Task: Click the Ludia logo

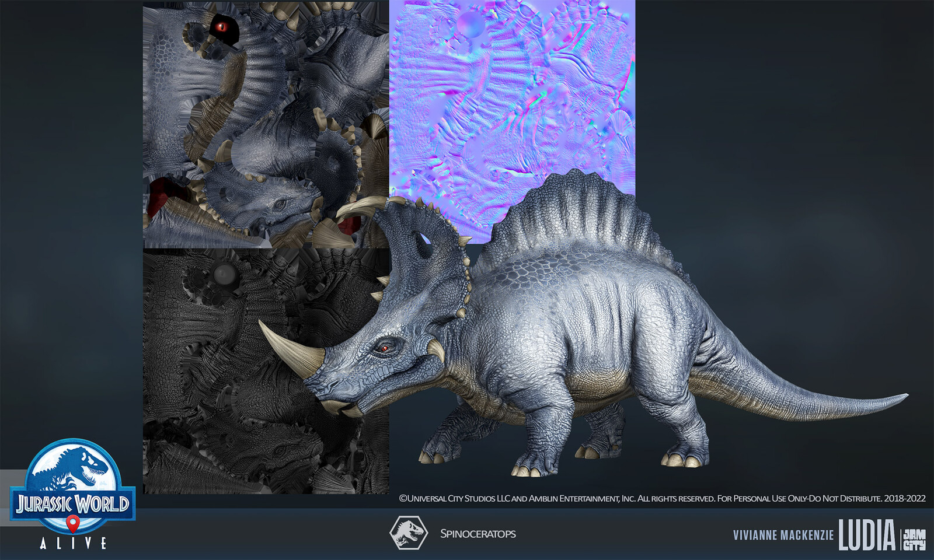Action: (x=867, y=535)
